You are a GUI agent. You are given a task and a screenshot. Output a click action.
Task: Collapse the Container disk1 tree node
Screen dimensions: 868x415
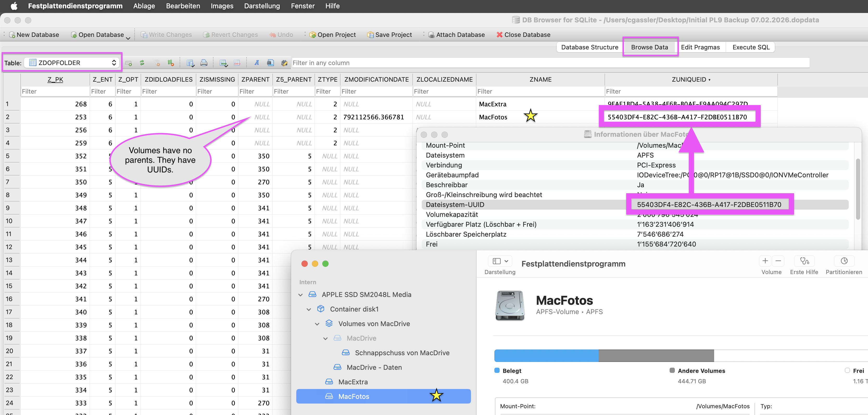[309, 309]
